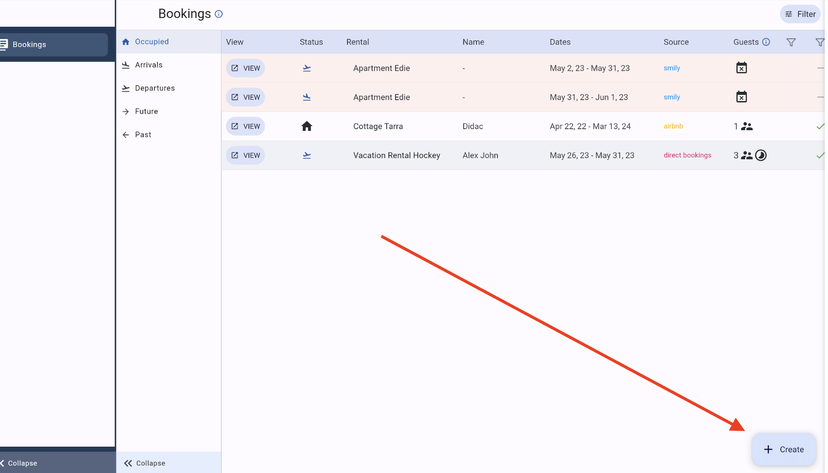Click the status icon for Vacation Rental Hockey
Viewport: 828px width, 473px height.
coord(307,156)
